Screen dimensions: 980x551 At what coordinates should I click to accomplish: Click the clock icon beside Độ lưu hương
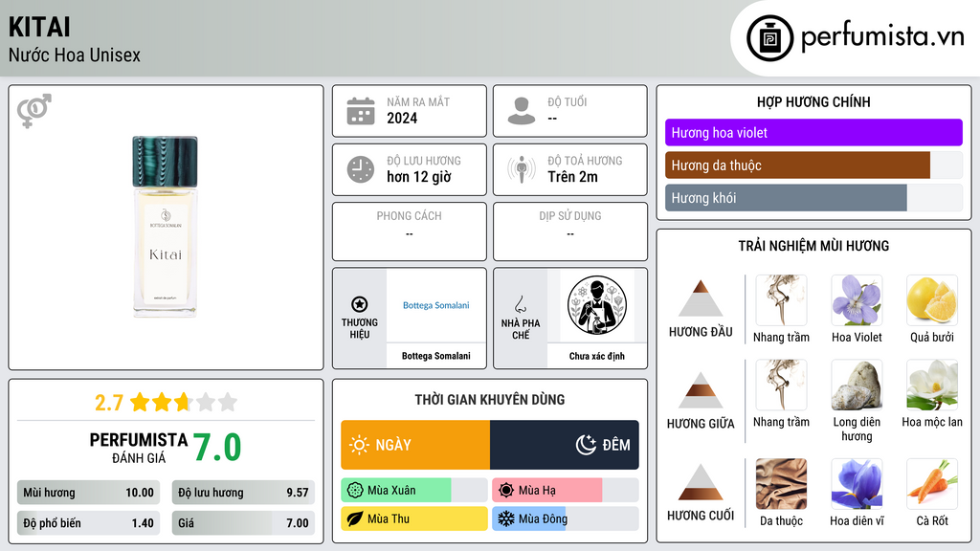click(x=361, y=169)
